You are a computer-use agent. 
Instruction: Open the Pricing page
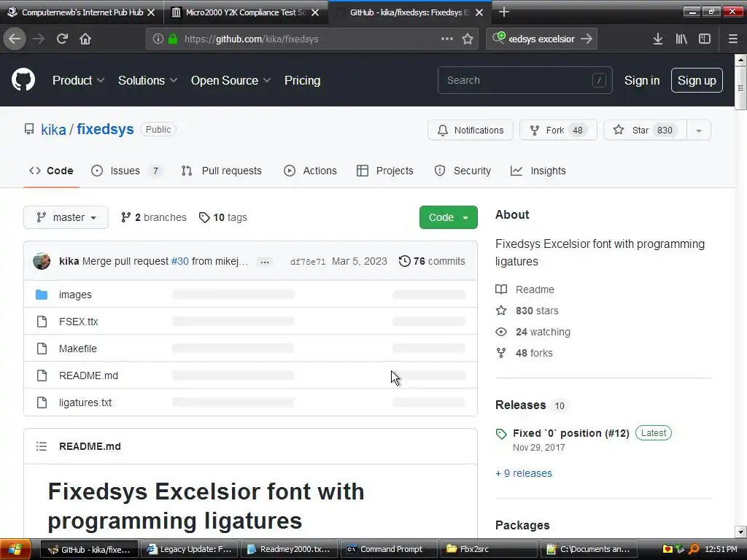[302, 80]
